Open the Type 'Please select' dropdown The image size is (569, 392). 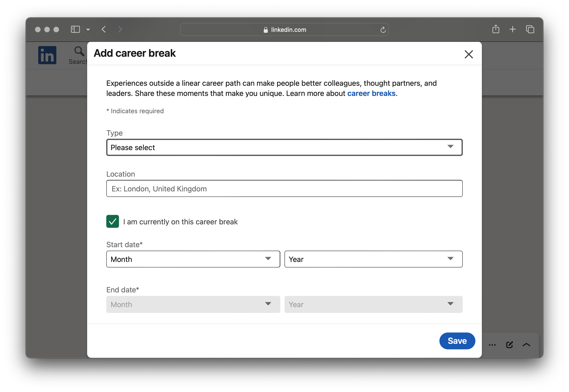coord(284,147)
